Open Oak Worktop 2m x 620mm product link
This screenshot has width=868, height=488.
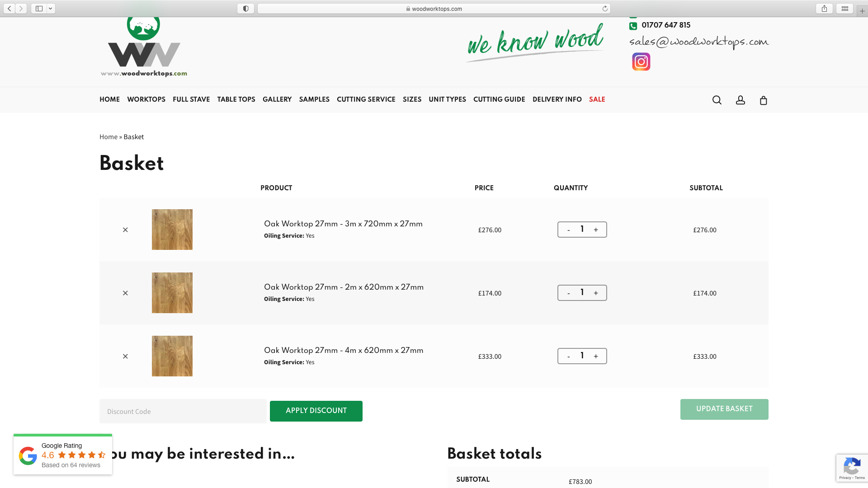click(344, 287)
